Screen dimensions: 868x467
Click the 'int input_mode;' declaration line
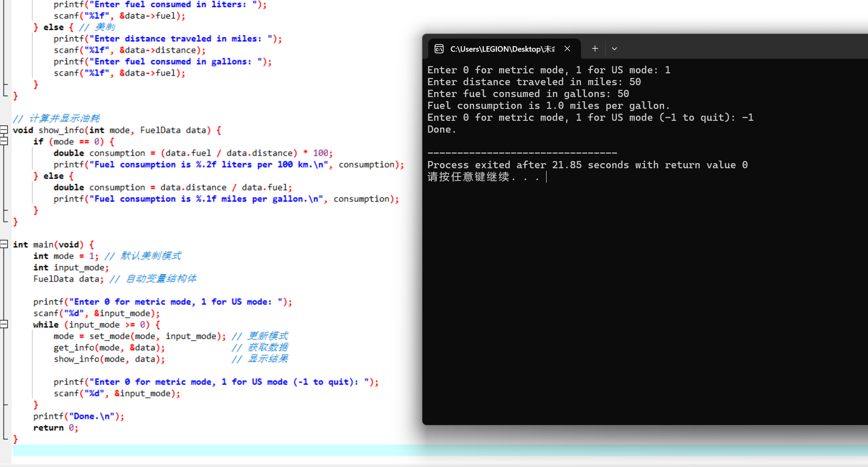tap(71, 267)
